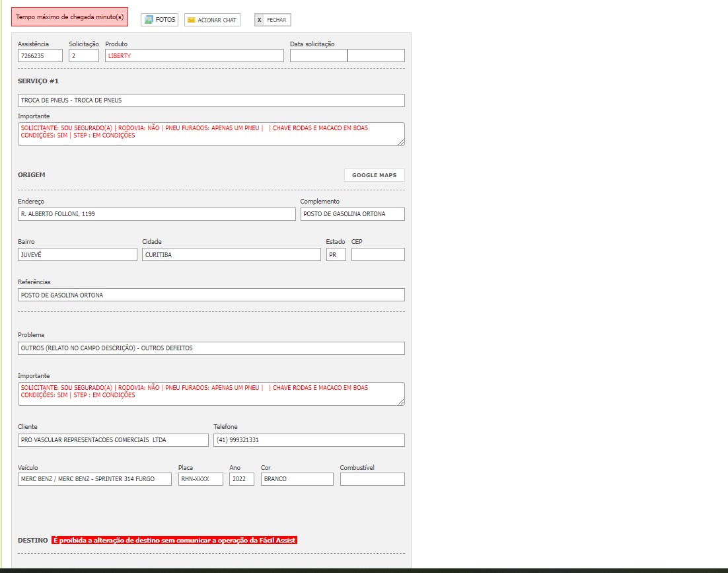Image resolution: width=728 pixels, height=573 pixels.
Task: Click the X icon on FECHAR
Action: pos(260,20)
